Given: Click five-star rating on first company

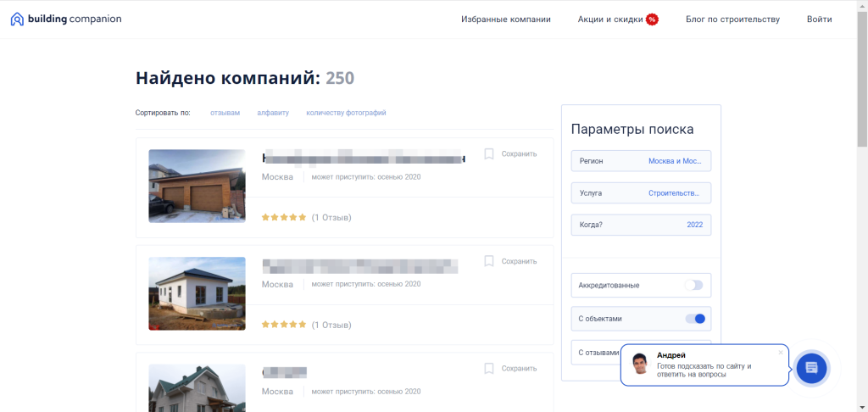Looking at the screenshot, I should coord(283,218).
